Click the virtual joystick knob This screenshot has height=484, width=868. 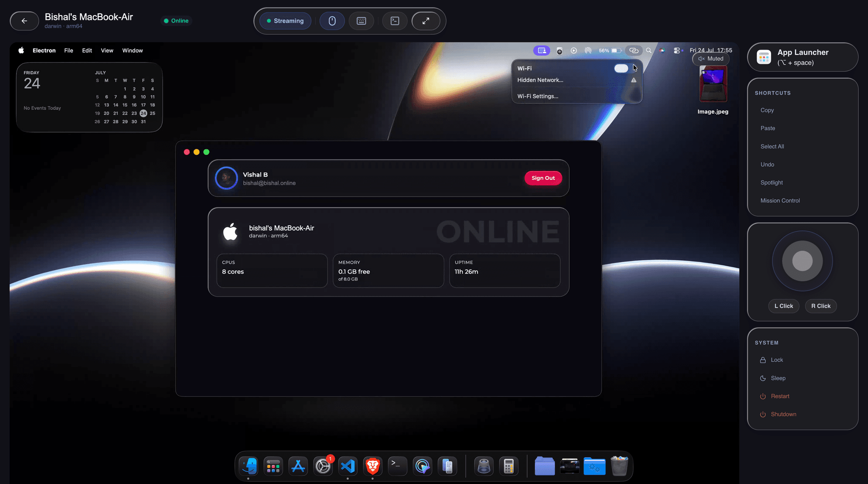click(802, 261)
